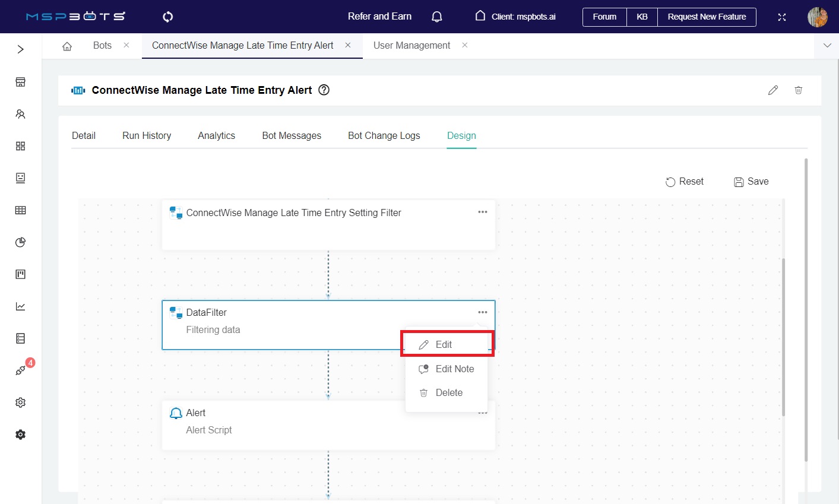
Task: Select Edit Note from the context menu
Action: 454,369
